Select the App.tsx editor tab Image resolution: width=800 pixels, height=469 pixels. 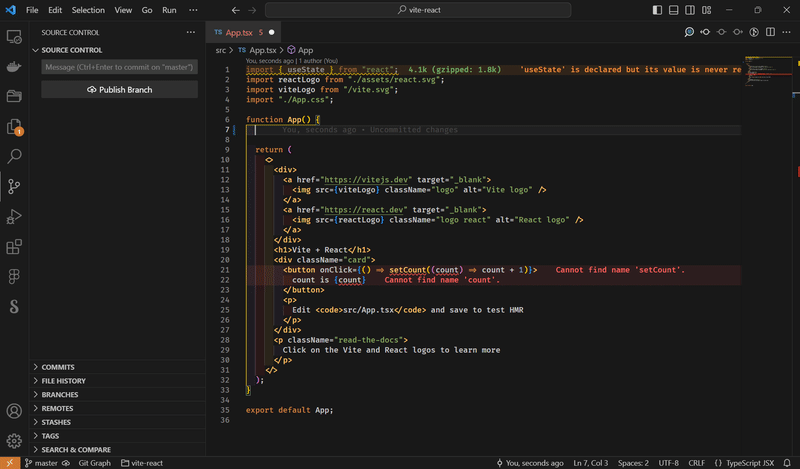point(244,32)
